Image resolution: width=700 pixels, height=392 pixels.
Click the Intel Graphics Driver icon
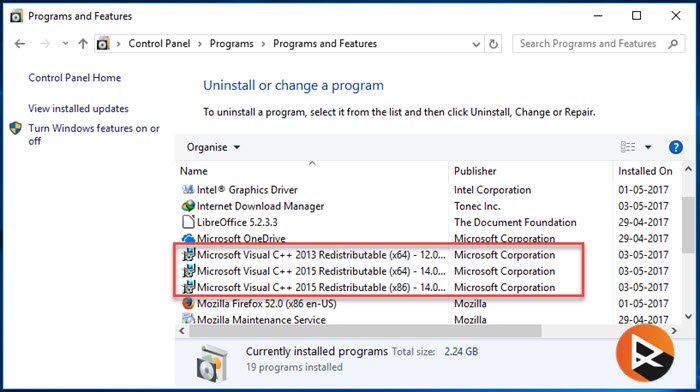point(188,189)
